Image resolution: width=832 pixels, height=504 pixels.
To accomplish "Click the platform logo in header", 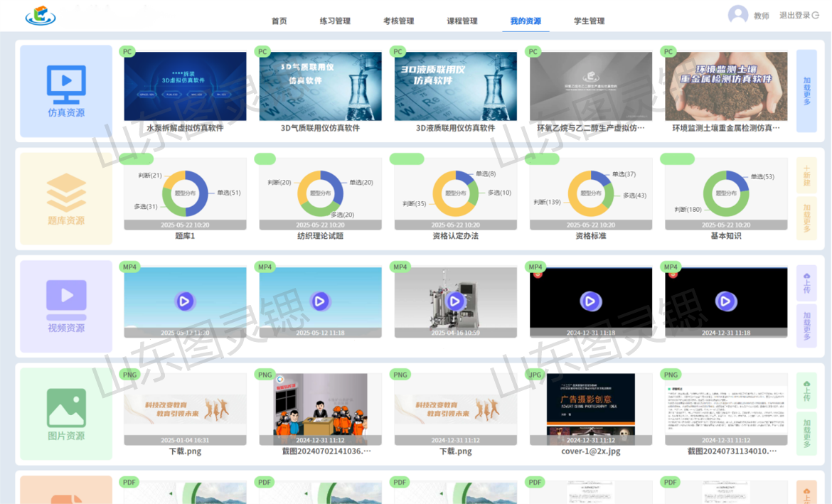I will (x=41, y=15).
